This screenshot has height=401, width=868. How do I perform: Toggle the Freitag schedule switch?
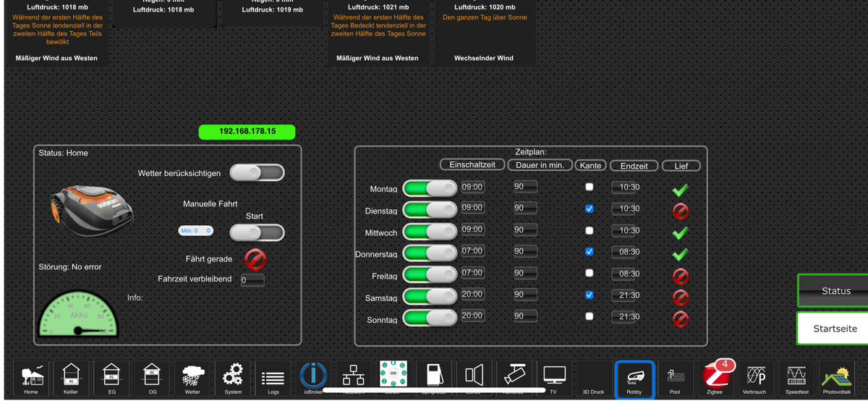tap(430, 275)
